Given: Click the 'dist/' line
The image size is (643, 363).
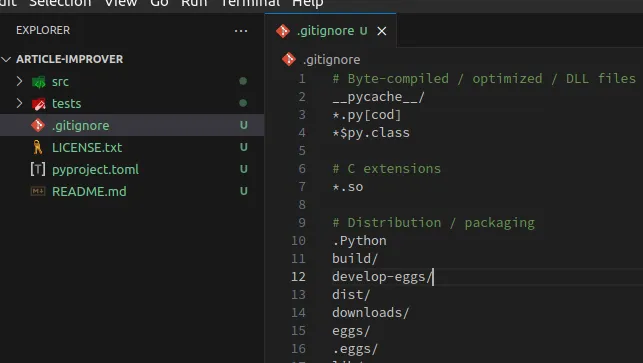Looking at the screenshot, I should click(x=351, y=295).
